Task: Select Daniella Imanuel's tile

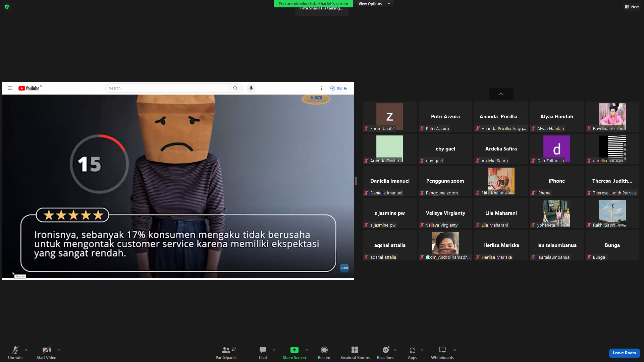Action: click(390, 181)
